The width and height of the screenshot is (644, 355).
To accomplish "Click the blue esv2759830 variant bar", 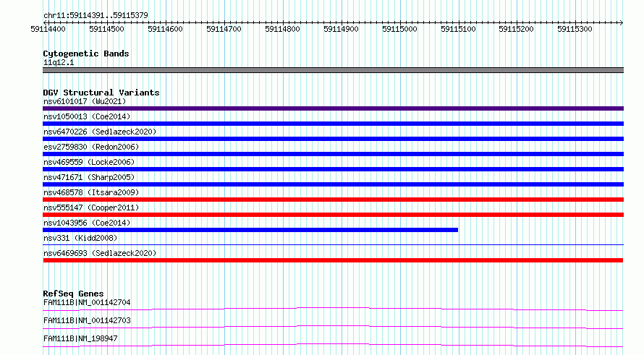I will pyautogui.click(x=333, y=154).
